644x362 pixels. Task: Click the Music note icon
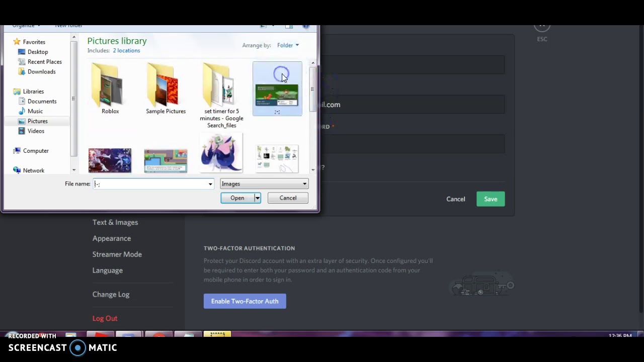[x=22, y=111]
